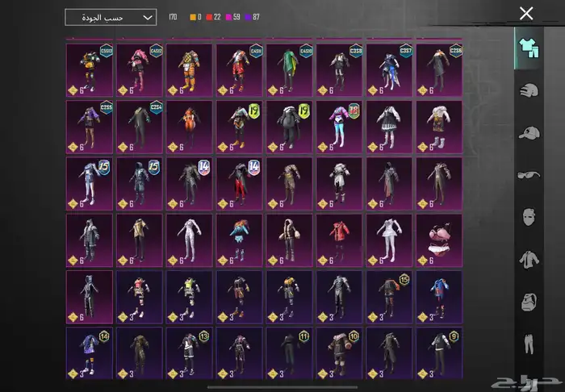Switch to the Cap headwear category
The image size is (565, 392).
tap(529, 131)
